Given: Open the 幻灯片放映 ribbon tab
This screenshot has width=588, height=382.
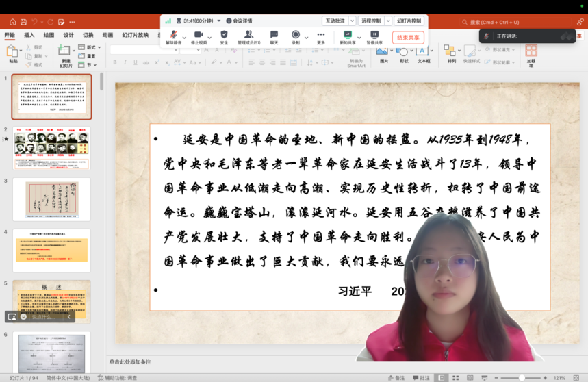Looking at the screenshot, I should point(135,35).
